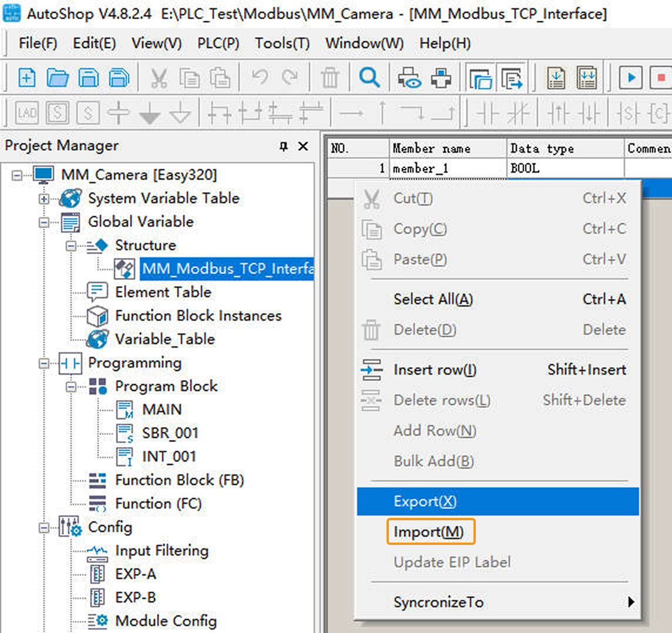Click the New Project toolbar icon
This screenshot has width=672, height=633.
(27, 78)
